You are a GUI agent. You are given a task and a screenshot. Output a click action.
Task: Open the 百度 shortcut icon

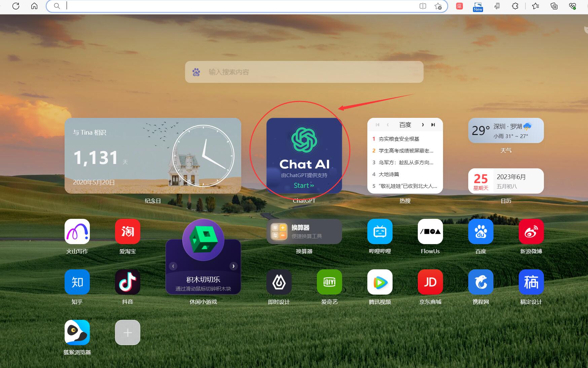click(x=481, y=231)
